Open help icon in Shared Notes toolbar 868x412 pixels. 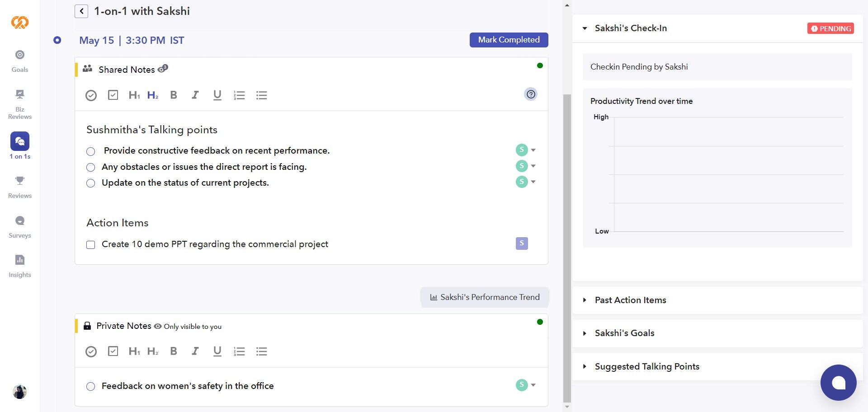[531, 94]
